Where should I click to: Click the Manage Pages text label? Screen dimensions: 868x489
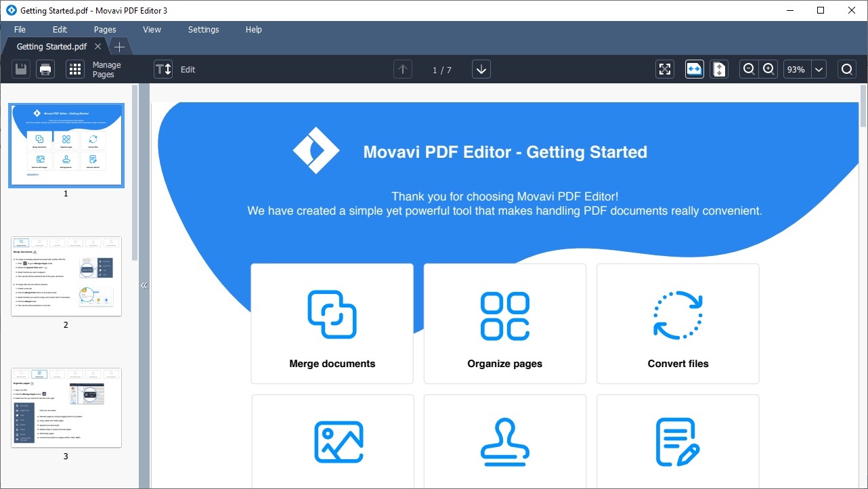(107, 70)
